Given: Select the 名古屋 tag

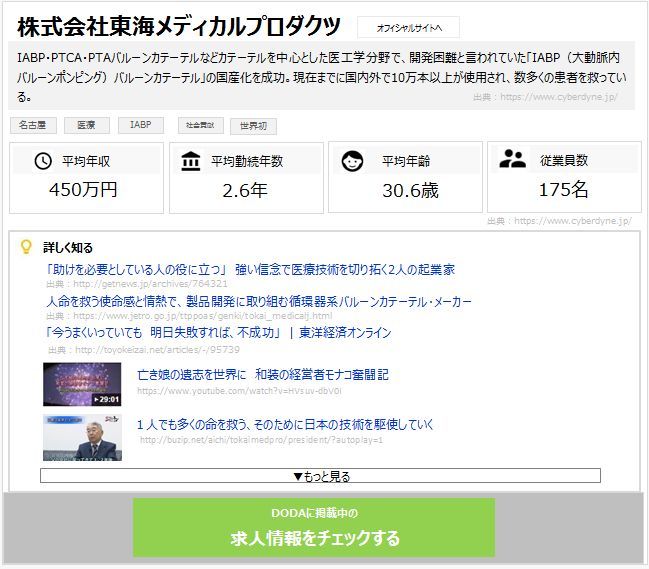Looking at the screenshot, I should point(33,125).
